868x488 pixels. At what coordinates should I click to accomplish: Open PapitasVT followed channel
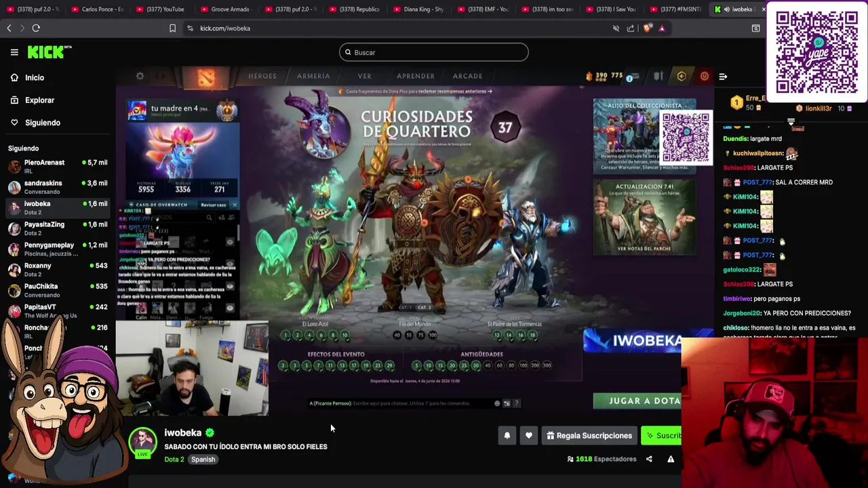click(58, 311)
